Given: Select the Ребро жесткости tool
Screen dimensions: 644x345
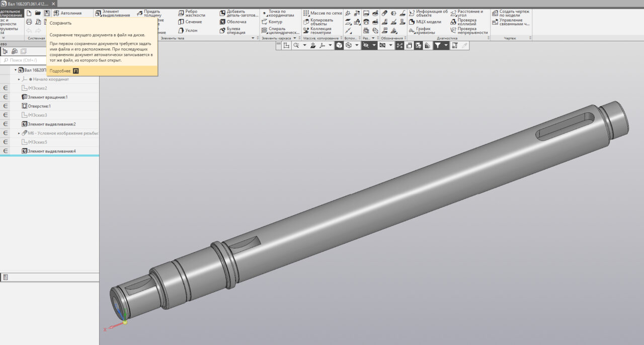Looking at the screenshot, I should tap(192, 13).
